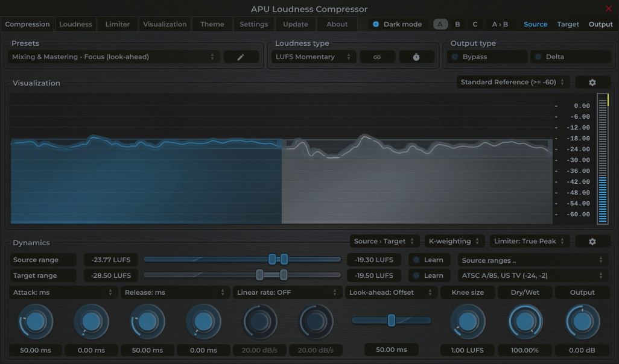The width and height of the screenshot is (619, 364).
Task: Switch to the Target view
Action: (568, 24)
